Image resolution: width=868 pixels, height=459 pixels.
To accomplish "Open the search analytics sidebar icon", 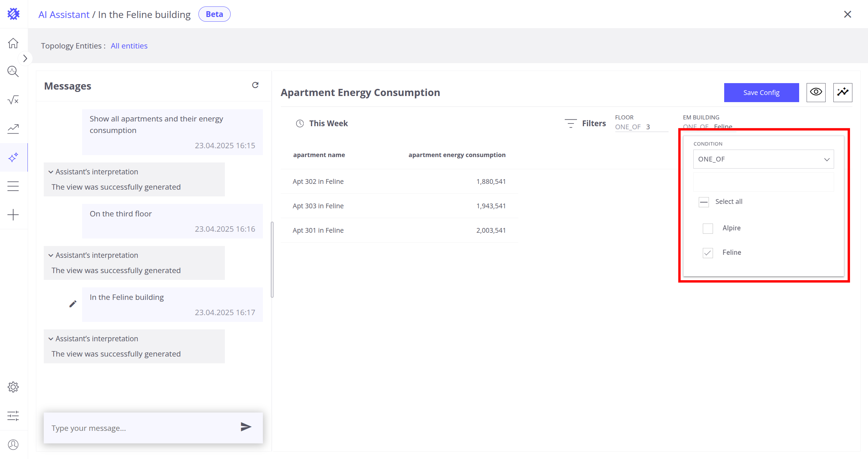I will click(13, 71).
